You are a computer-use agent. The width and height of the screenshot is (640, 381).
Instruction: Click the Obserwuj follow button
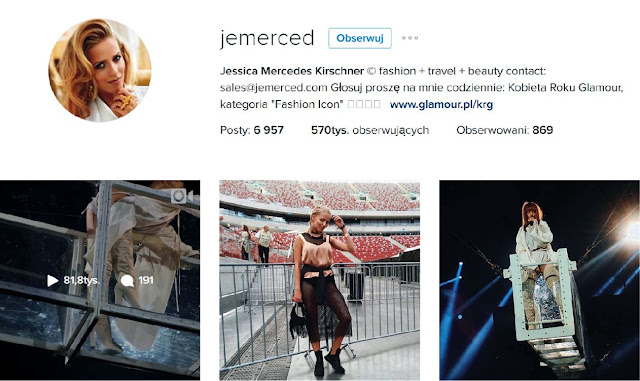(x=360, y=38)
